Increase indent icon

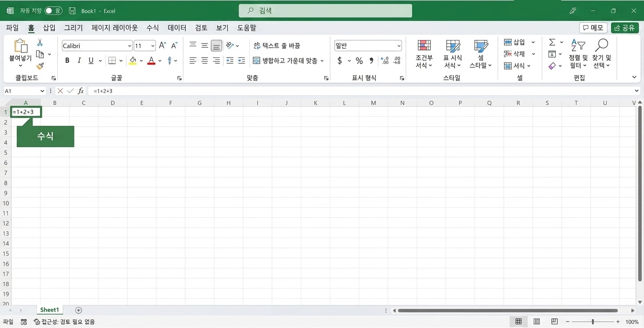click(241, 61)
